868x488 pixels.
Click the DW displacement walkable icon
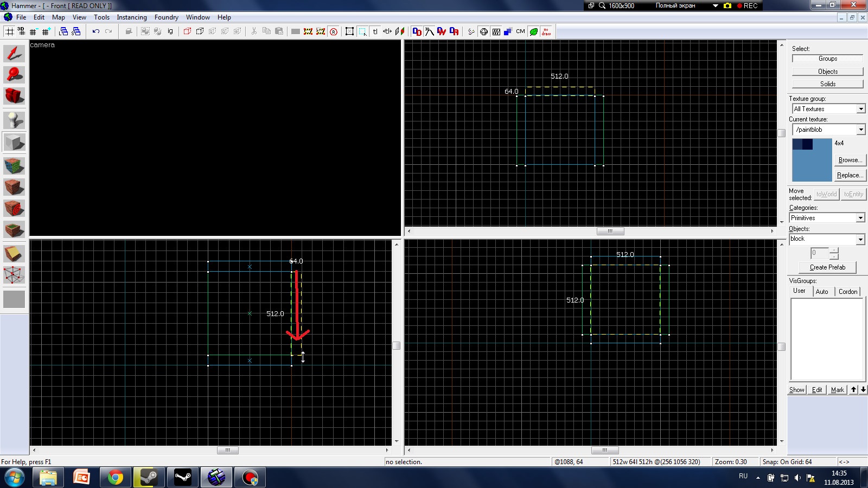(x=442, y=31)
